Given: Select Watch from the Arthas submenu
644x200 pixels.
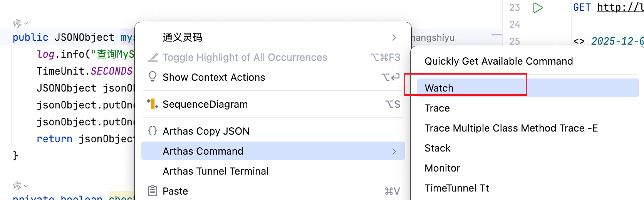Looking at the screenshot, I should [x=439, y=88].
